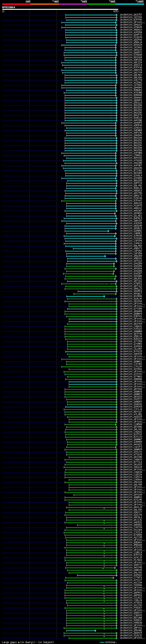
Task: Open the UniRef100_B7FK36 hit link
Action: [131, 67]
